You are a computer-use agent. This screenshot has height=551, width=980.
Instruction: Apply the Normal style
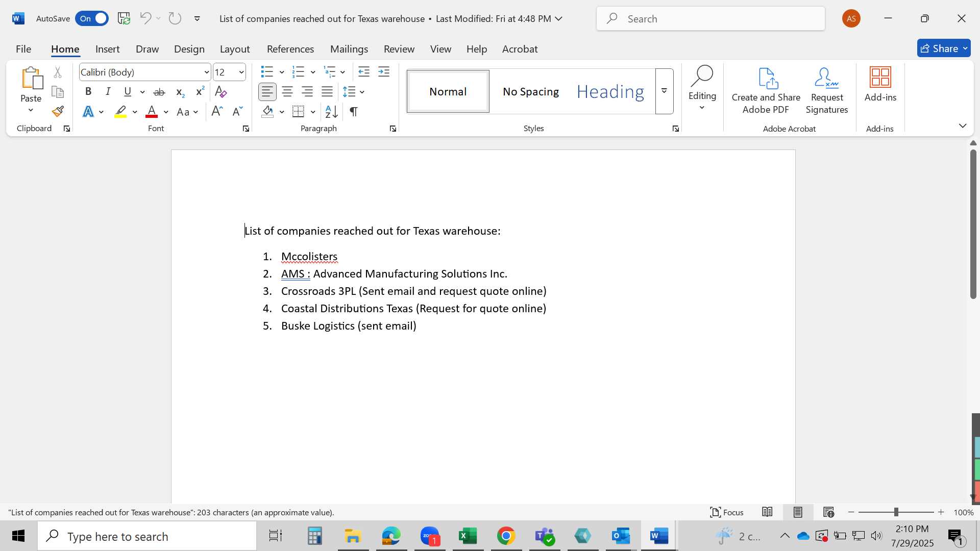(x=448, y=91)
